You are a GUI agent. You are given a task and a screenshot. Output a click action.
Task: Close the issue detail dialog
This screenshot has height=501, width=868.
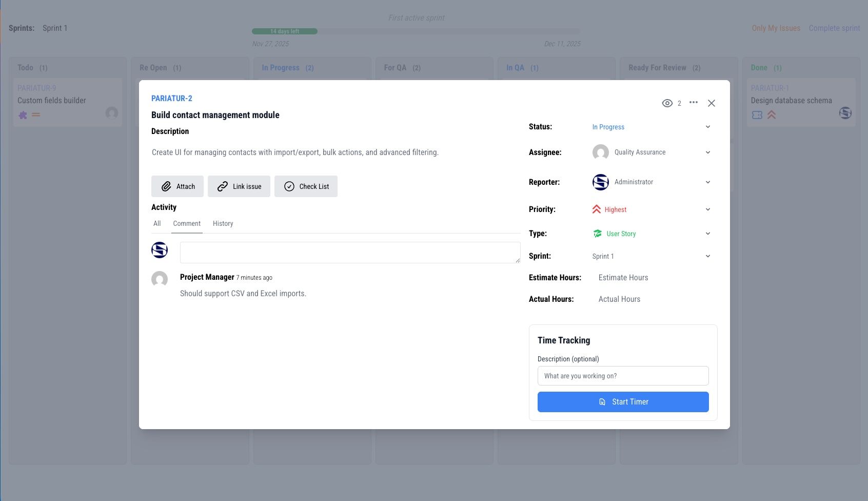point(711,103)
